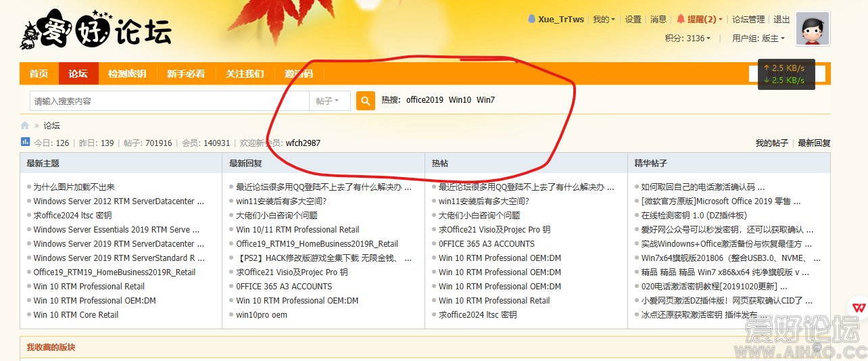
Task: Open Win 10/11 RTM Professional Retail thread
Action: pyautogui.click(x=297, y=230)
